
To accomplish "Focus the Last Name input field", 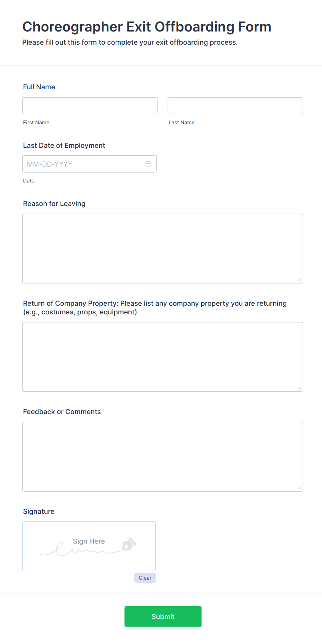I will tap(235, 106).
